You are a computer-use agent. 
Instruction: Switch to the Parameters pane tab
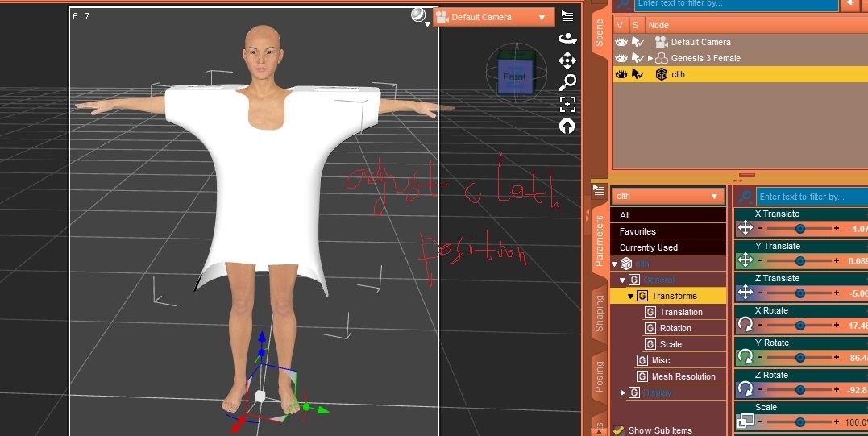tap(599, 241)
